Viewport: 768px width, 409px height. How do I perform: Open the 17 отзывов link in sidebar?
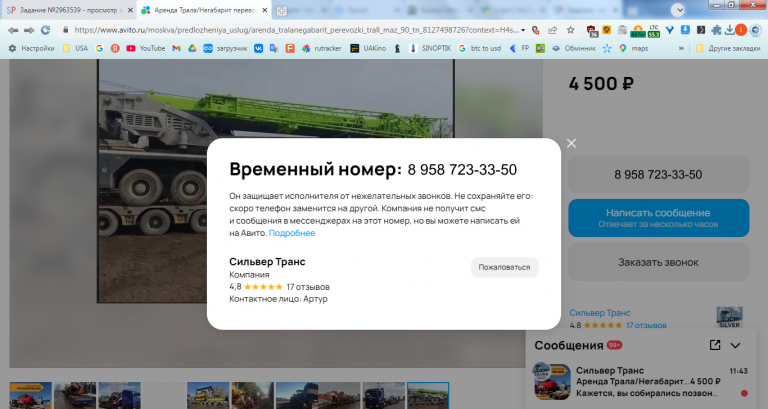[646, 325]
